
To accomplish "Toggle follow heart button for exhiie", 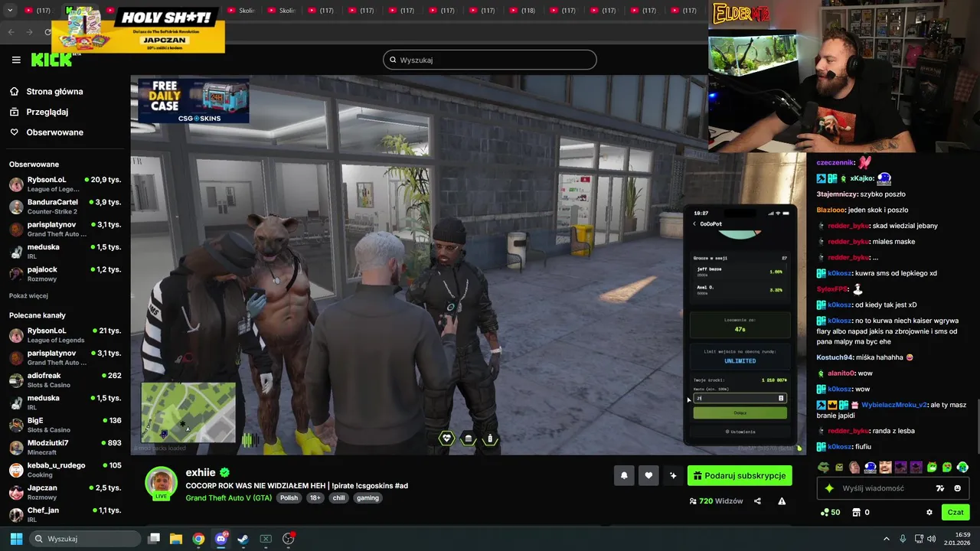I will tap(648, 476).
